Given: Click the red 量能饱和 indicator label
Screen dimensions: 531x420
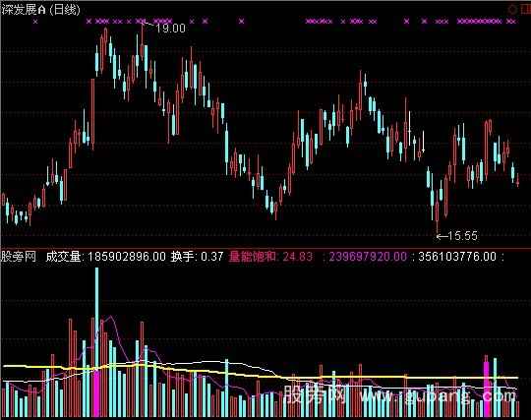Looking at the screenshot, I should pos(253,257).
